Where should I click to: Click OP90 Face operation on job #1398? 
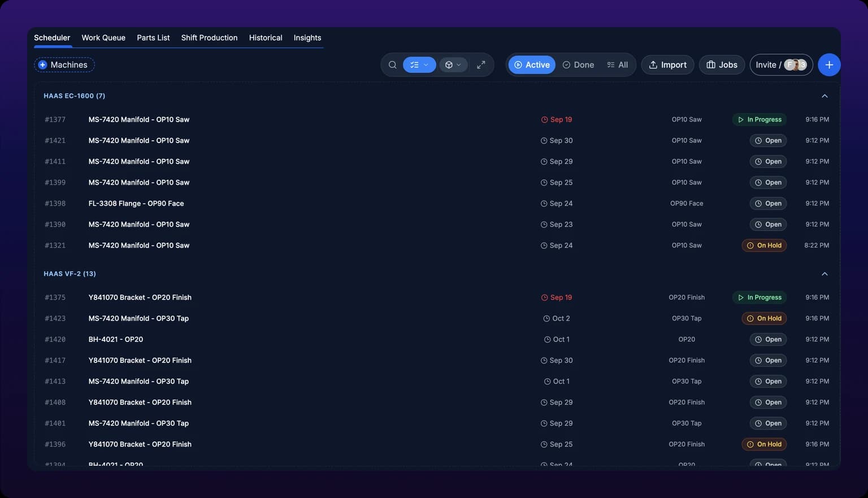click(687, 203)
